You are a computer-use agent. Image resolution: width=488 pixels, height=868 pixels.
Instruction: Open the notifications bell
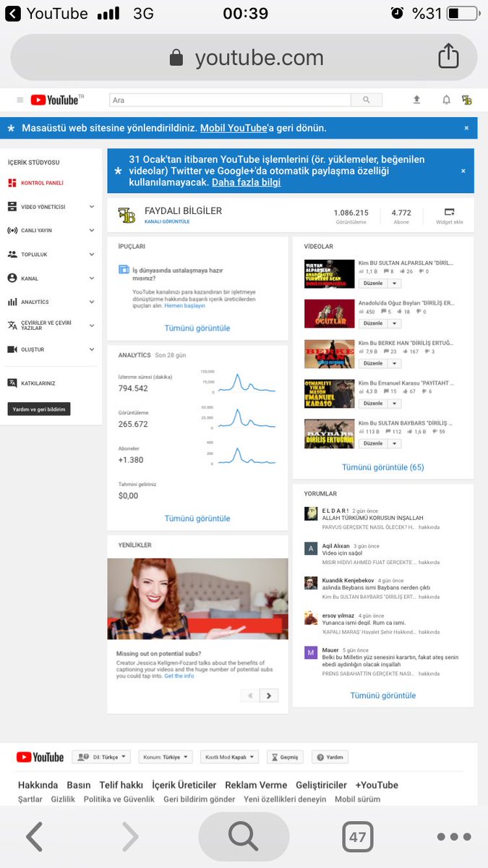(446, 100)
